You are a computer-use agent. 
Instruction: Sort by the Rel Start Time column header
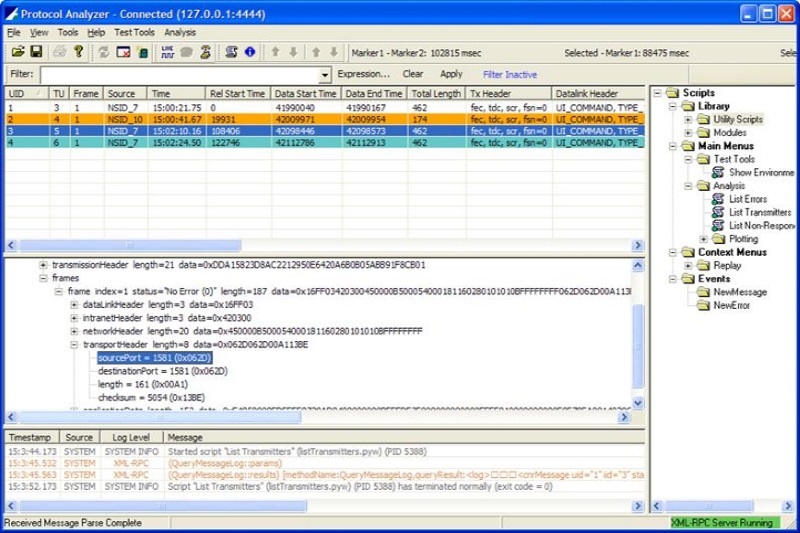click(238, 93)
